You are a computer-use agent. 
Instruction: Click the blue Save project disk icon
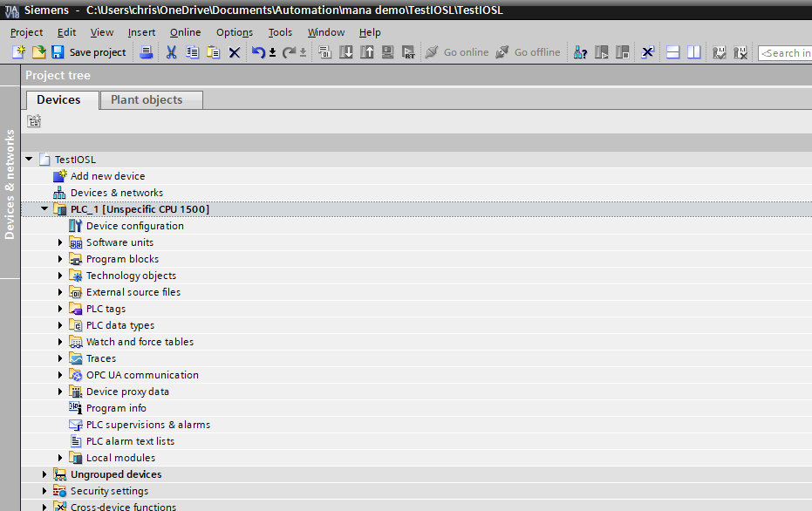tap(58, 51)
